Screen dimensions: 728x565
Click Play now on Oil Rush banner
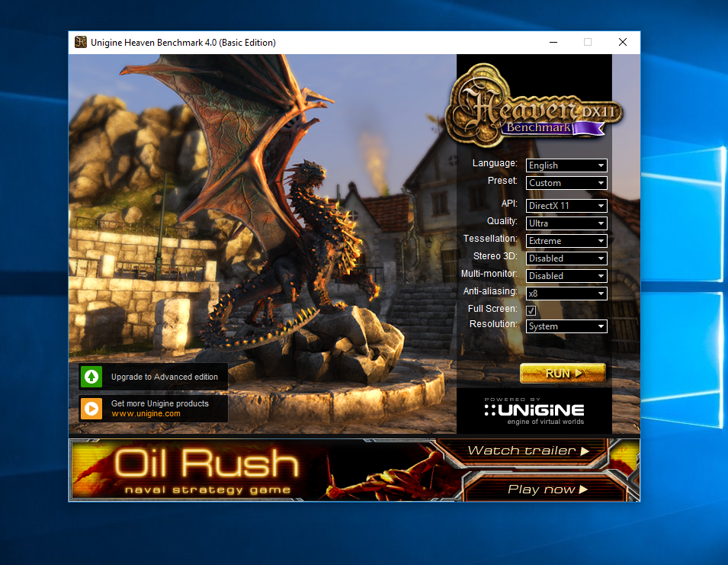[547, 490]
